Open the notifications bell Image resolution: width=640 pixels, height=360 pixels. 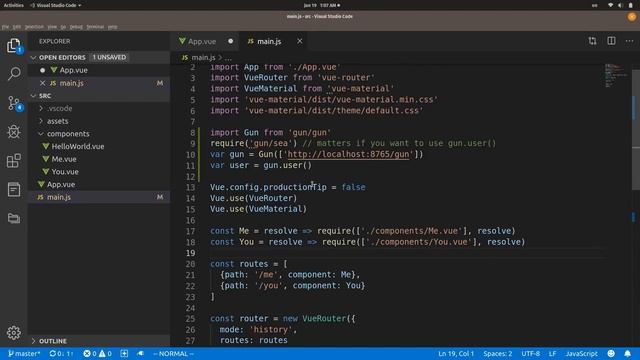coord(628,353)
